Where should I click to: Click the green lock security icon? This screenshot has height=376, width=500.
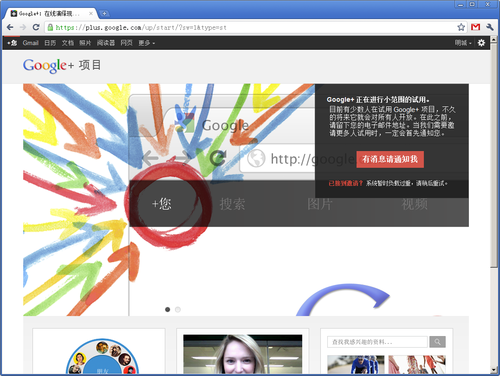point(50,27)
